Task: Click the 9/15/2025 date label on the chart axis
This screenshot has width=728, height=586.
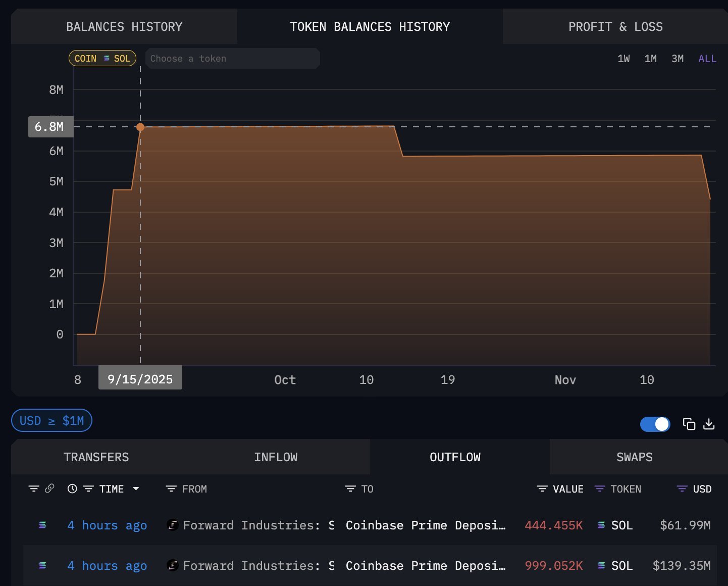Action: point(140,378)
